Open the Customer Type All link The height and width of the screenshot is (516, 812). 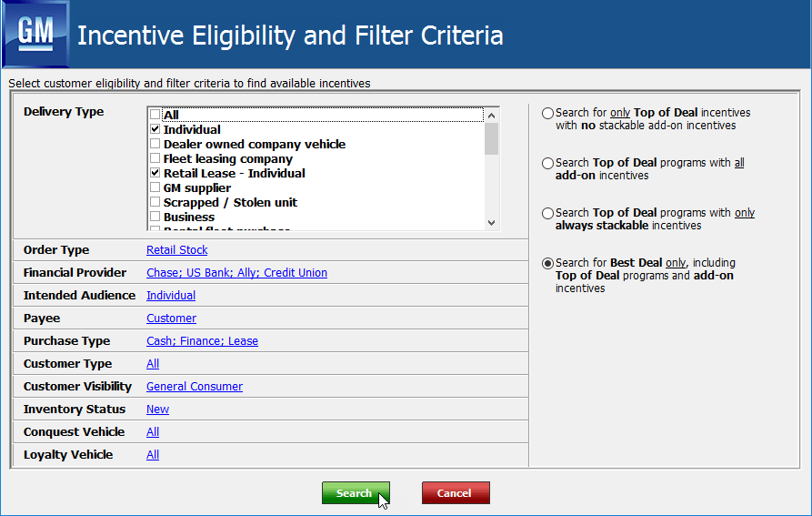[x=153, y=364]
